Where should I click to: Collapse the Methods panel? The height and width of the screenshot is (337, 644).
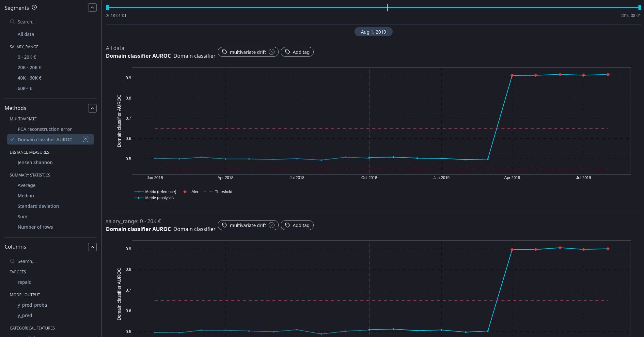[92, 108]
